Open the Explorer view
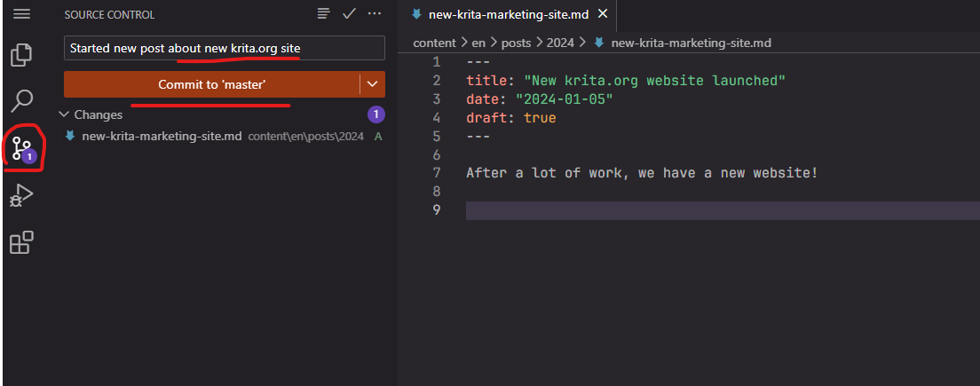The height and width of the screenshot is (386, 980). (x=22, y=55)
